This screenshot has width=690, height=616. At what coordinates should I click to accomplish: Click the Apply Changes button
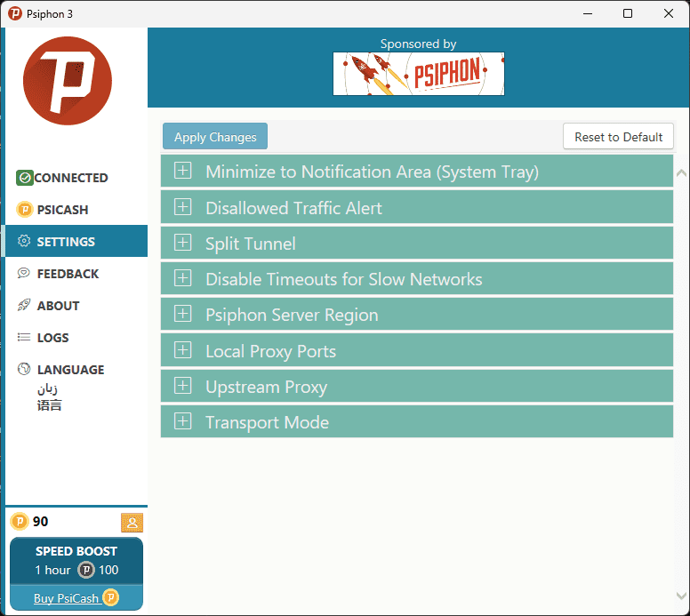point(215,136)
